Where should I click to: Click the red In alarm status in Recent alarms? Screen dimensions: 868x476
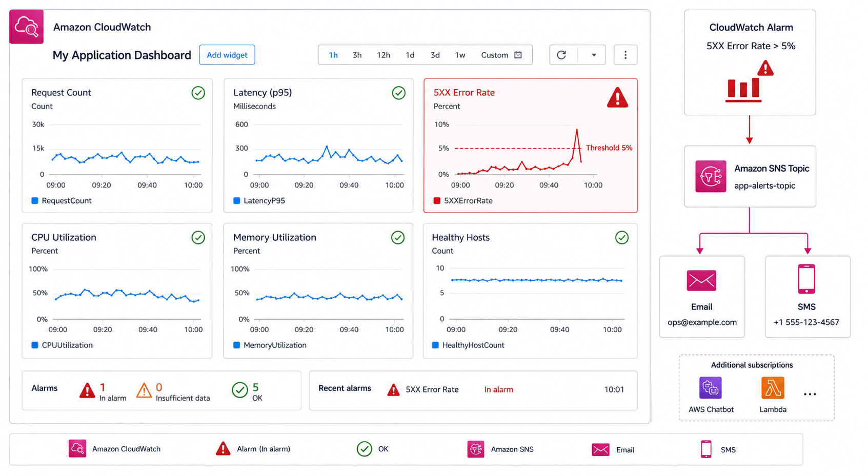coord(499,389)
